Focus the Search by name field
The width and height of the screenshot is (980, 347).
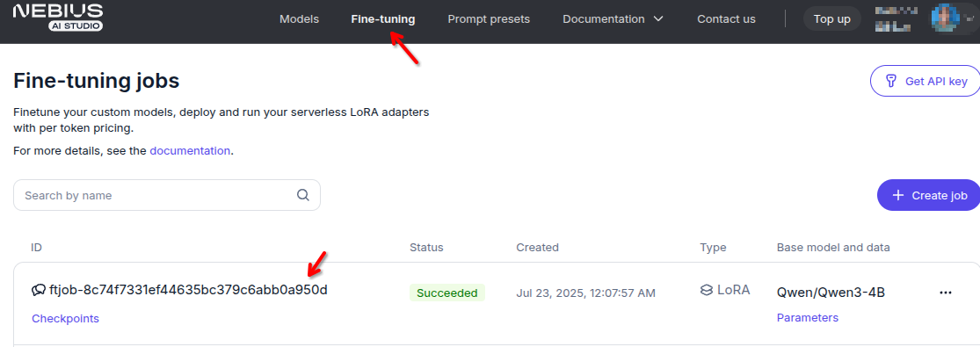pyautogui.click(x=167, y=195)
